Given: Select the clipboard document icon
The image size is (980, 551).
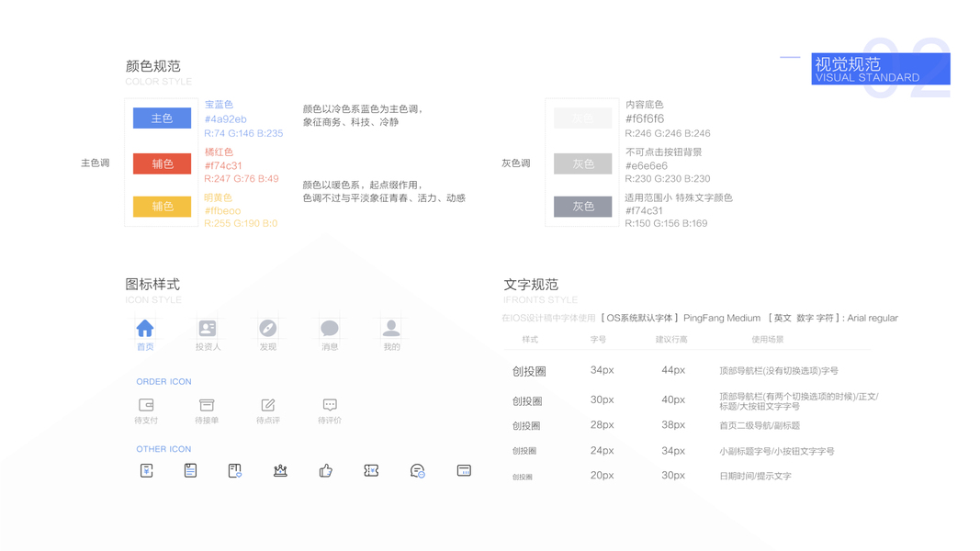Looking at the screenshot, I should [x=191, y=470].
